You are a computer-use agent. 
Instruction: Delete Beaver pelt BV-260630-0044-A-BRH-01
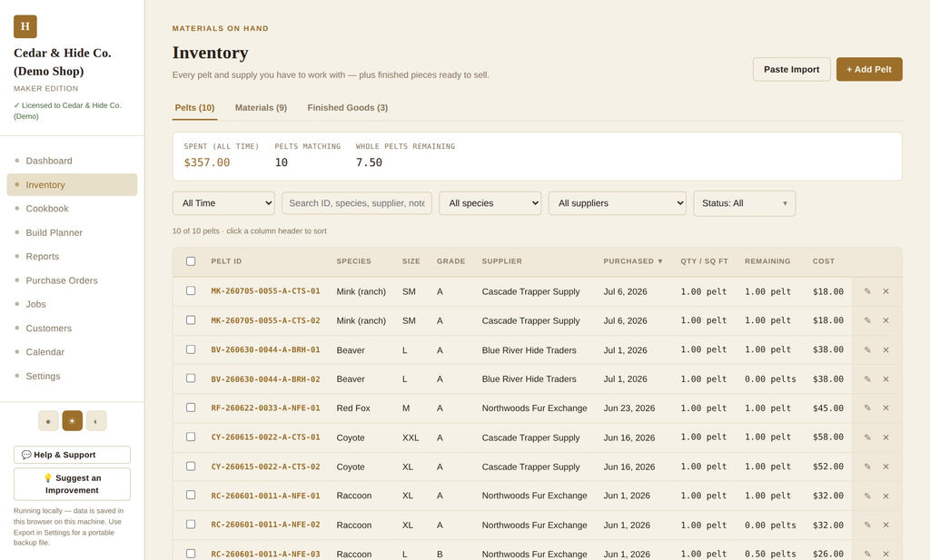(885, 349)
